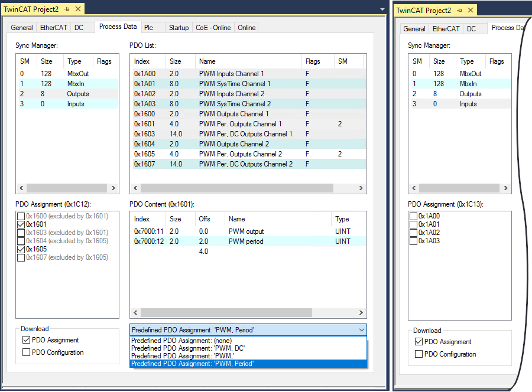The image size is (532, 392).
Task: Choose Predefined PDO Assignment: (none)
Action: point(248,341)
